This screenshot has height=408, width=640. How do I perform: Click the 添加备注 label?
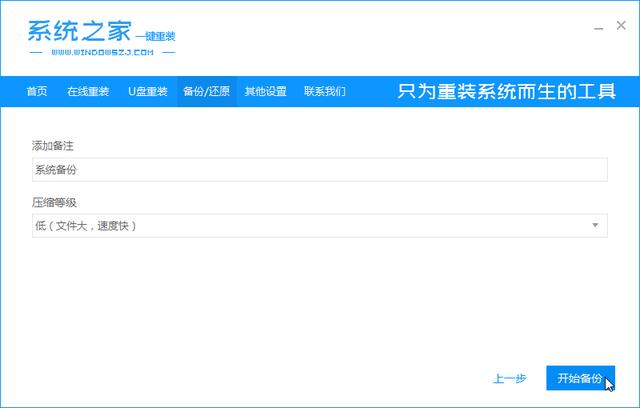(x=52, y=146)
